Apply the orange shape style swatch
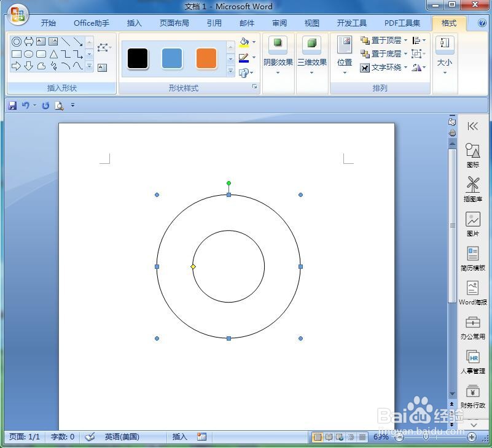Viewport: 492px width, 448px height. point(206,58)
